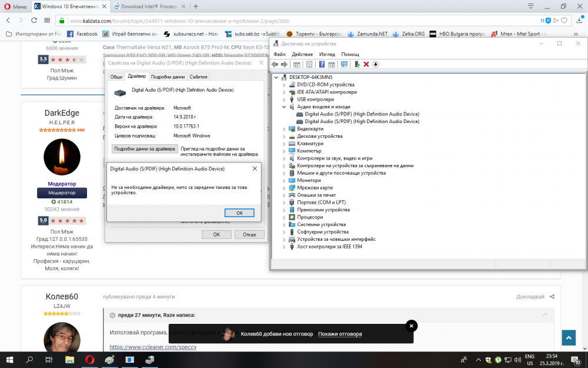The width and height of the screenshot is (588, 368).
Task: Select Клавиатури in device tree
Action: pyautogui.click(x=310, y=144)
